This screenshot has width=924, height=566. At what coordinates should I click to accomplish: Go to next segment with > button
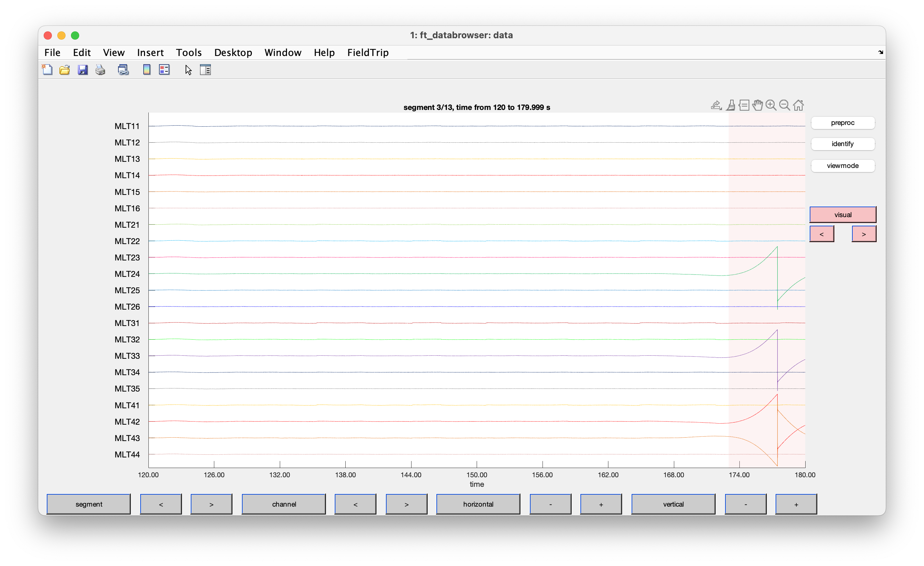pyautogui.click(x=211, y=504)
